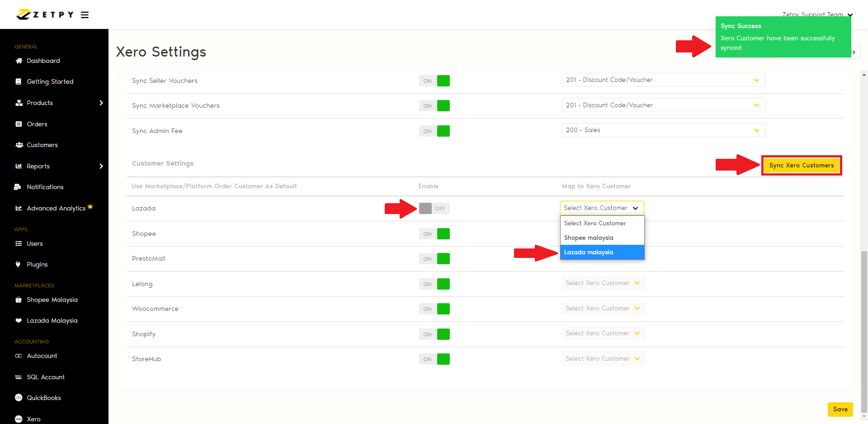Open Sync Marketplace Vouchers account dropdown
The image size is (868, 424).
click(663, 105)
